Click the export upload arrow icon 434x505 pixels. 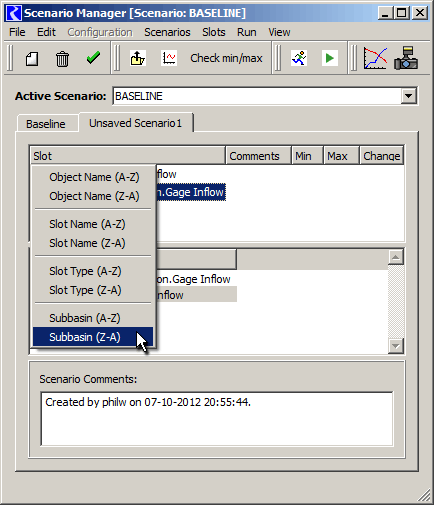[x=137, y=58]
